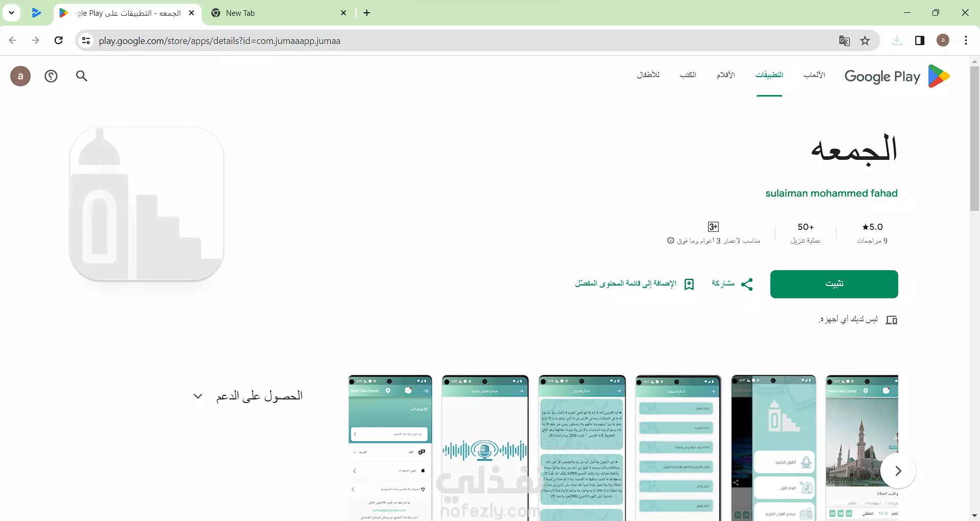The width and height of the screenshot is (980, 521).
Task: Click the 5.0 star rating
Action: click(x=873, y=227)
